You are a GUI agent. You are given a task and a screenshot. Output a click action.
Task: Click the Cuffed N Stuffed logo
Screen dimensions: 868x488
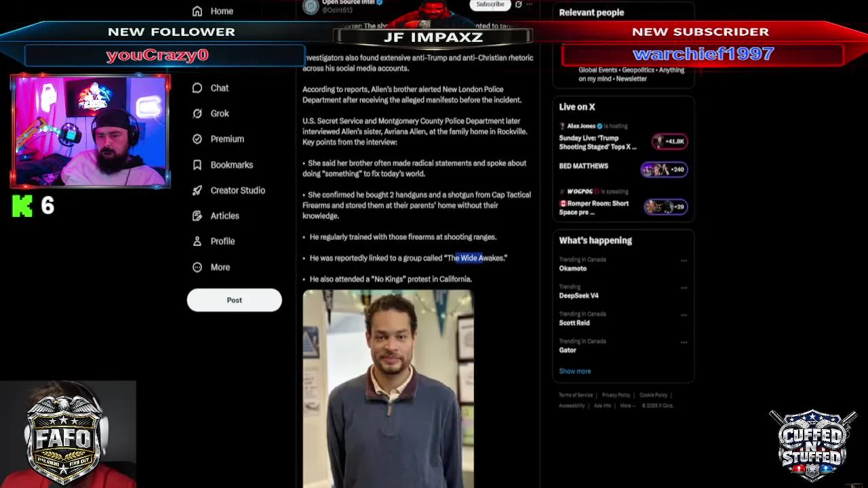pyautogui.click(x=812, y=445)
